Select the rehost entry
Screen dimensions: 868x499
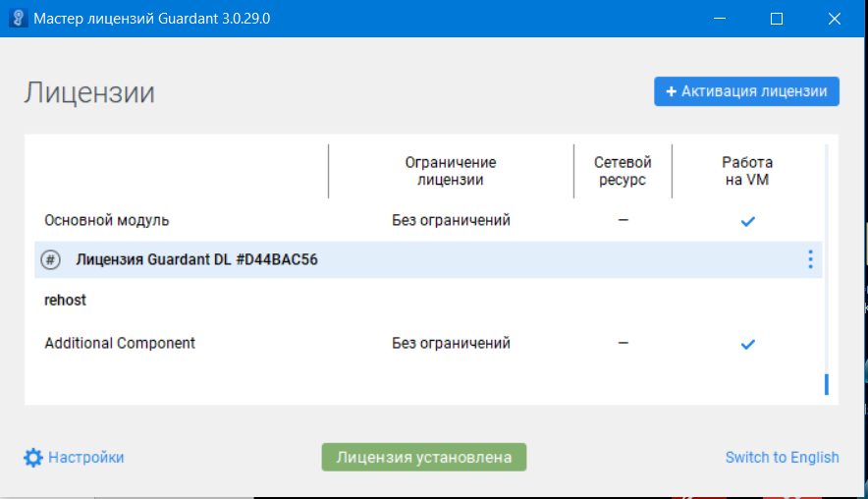coord(66,301)
